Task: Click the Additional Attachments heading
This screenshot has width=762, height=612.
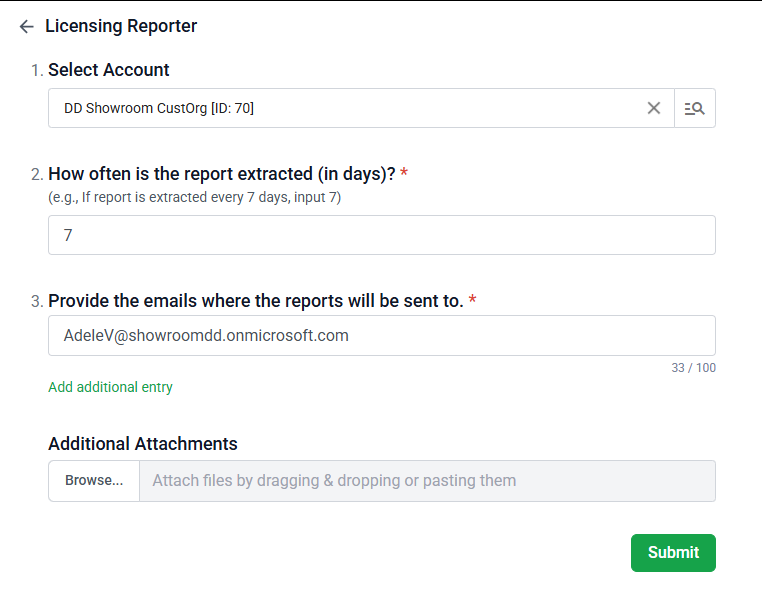Action: tap(143, 444)
